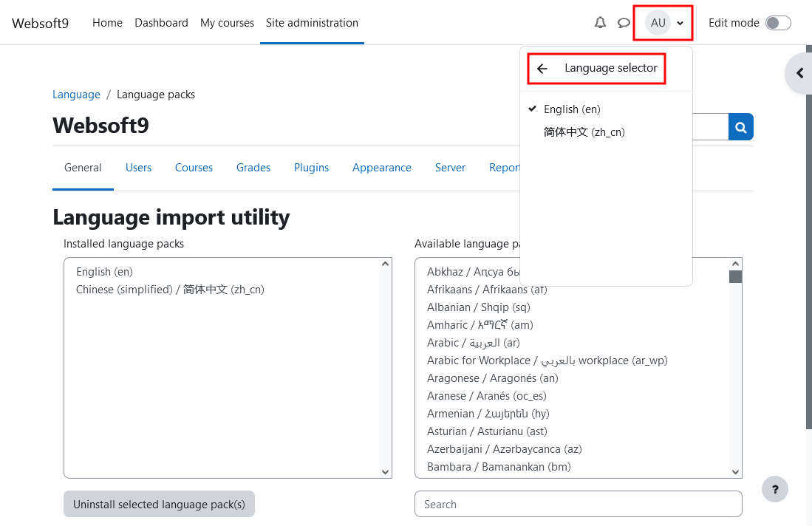Click the blue search magnifier button

tap(740, 127)
